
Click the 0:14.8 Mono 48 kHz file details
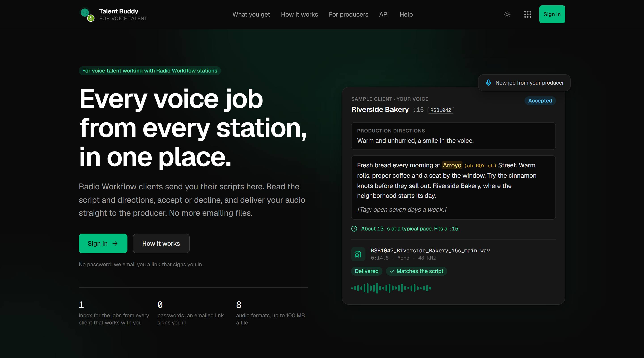click(403, 258)
